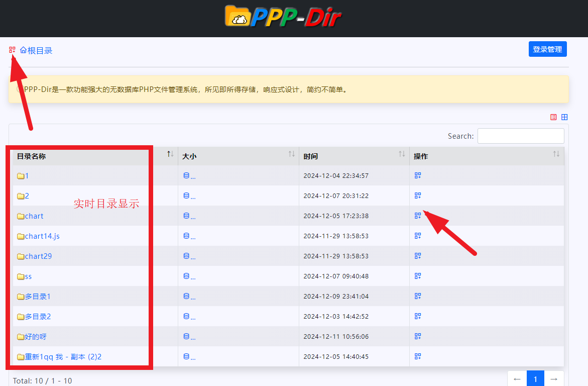Viewport: 588px width, 386px height.
Task: Select page 1 in pagination
Action: (x=535, y=379)
